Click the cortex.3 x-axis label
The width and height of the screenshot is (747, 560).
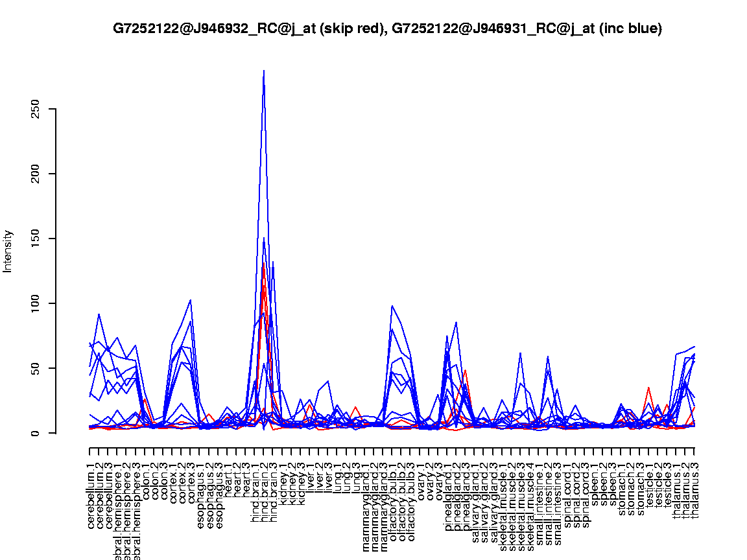(x=191, y=480)
